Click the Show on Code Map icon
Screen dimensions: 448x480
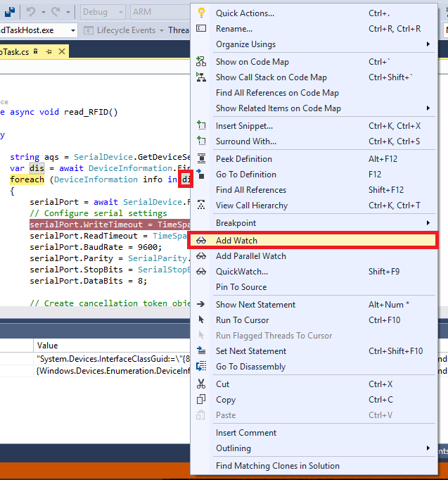tap(202, 62)
